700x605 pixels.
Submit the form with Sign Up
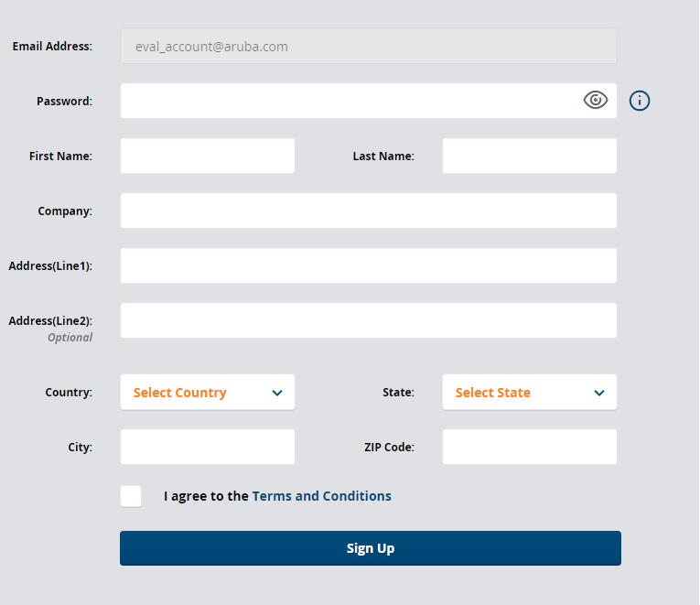[370, 548]
